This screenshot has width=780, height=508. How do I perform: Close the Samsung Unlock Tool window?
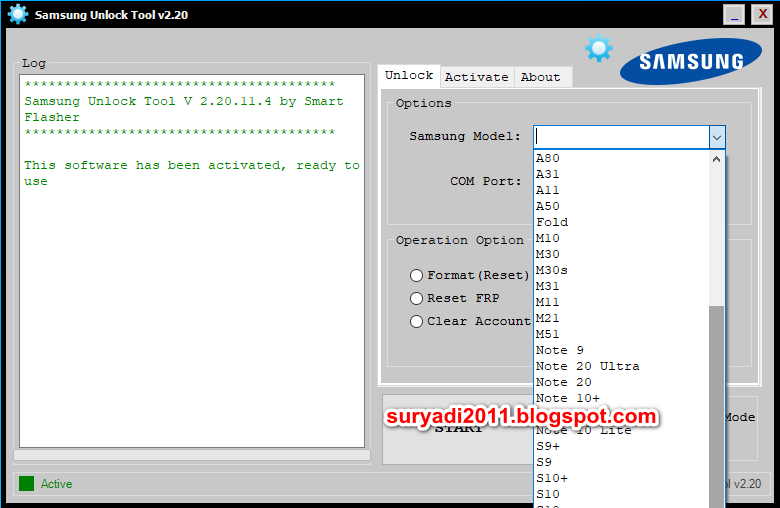tap(762, 14)
